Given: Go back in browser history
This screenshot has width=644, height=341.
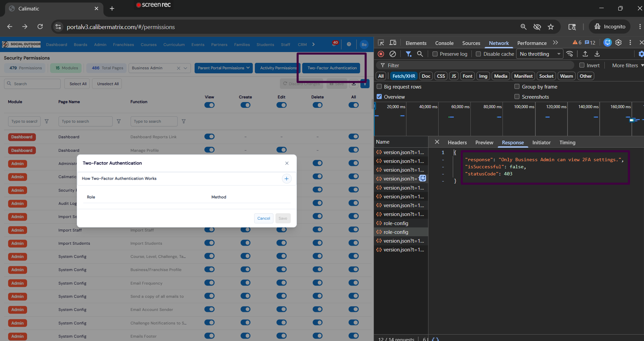Looking at the screenshot, I should [10, 27].
